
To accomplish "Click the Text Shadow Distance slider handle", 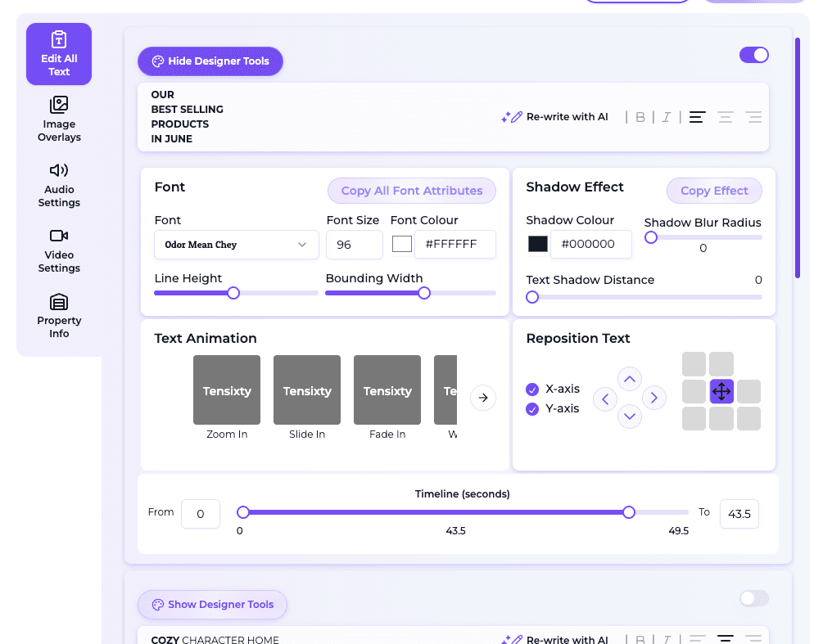I will click(x=532, y=297).
